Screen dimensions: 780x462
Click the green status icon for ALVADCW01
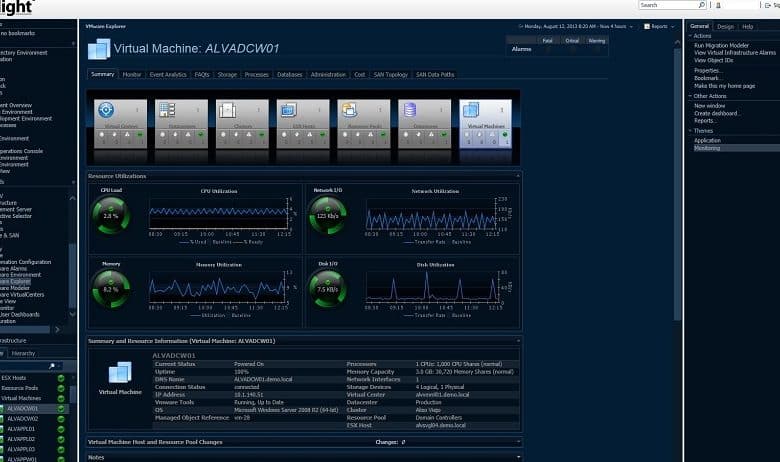click(61, 408)
